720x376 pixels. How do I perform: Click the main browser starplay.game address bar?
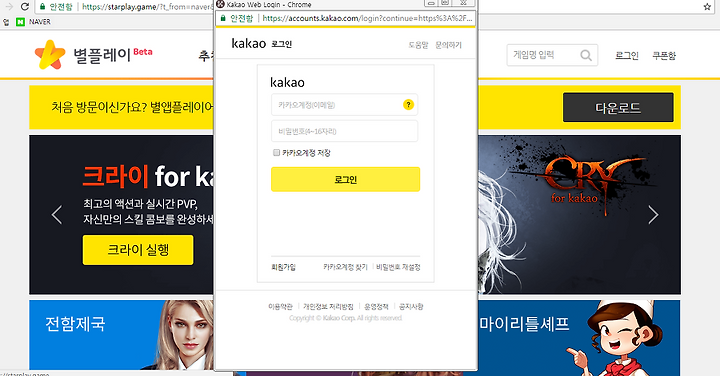point(147,6)
